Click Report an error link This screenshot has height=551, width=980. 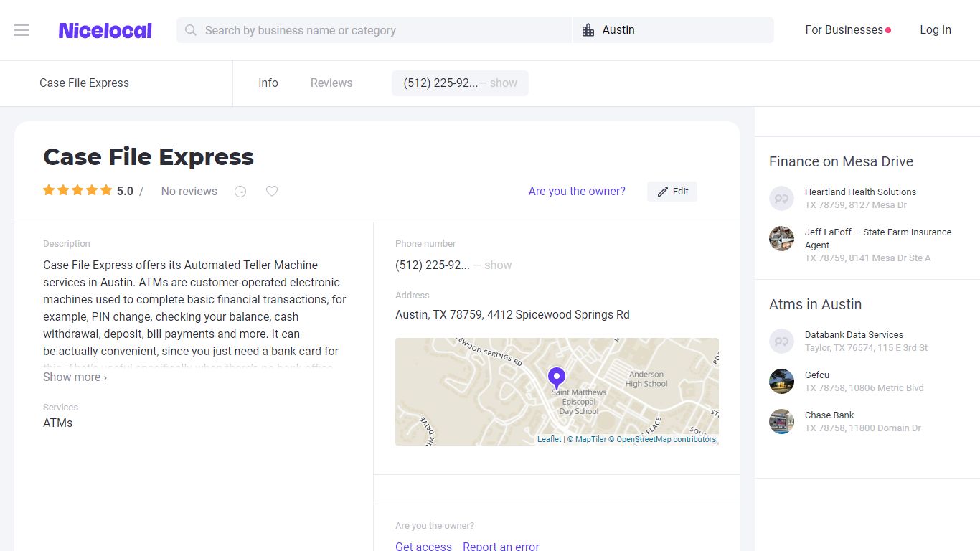point(501,547)
